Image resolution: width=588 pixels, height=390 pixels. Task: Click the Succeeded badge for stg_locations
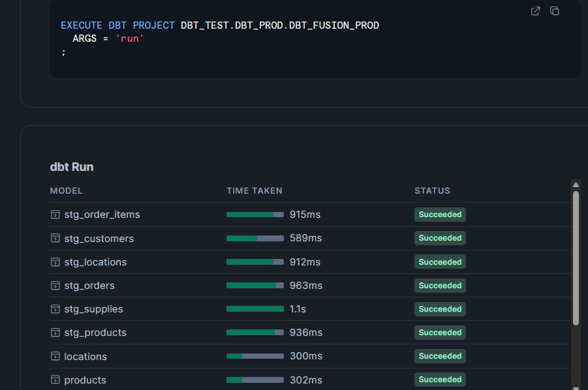[x=440, y=262]
